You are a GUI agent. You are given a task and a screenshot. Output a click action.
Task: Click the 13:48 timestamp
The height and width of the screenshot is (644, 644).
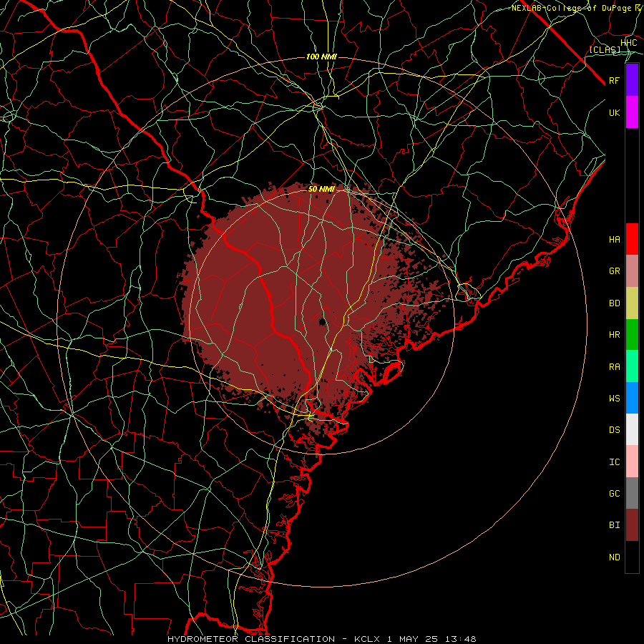(x=460, y=639)
